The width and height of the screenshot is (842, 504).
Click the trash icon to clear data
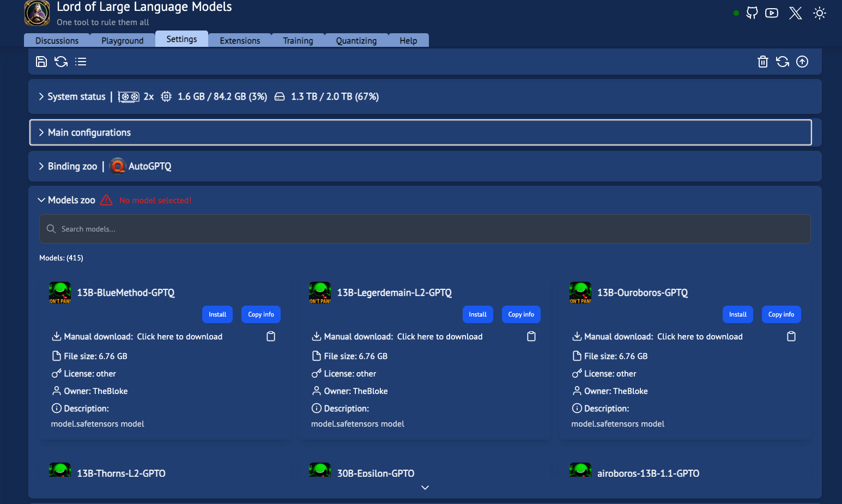pyautogui.click(x=762, y=62)
